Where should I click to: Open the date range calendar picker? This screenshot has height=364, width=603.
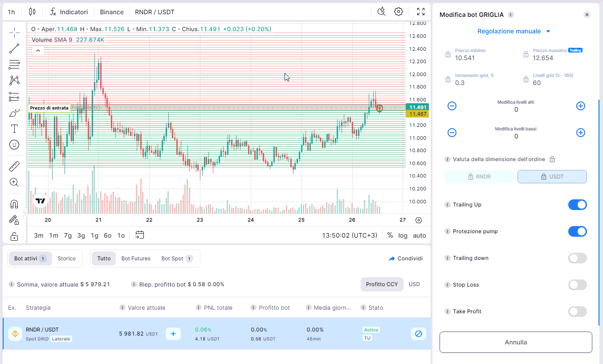140,235
